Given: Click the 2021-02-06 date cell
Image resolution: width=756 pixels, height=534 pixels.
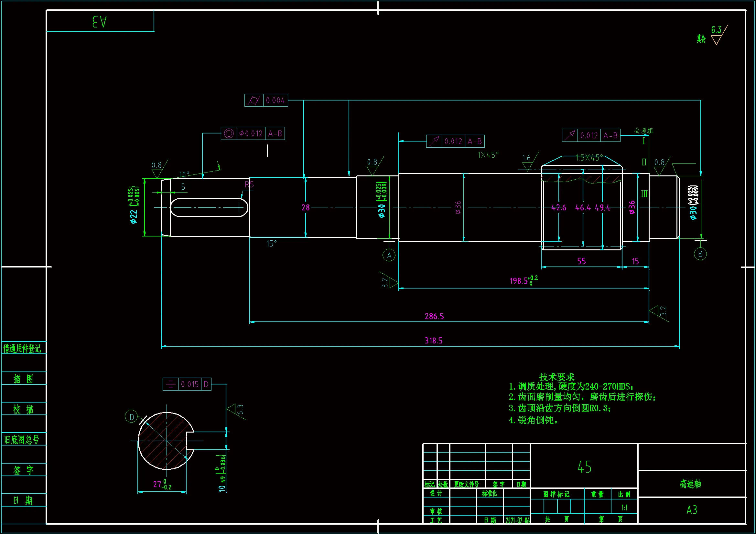Looking at the screenshot, I should coord(517,520).
